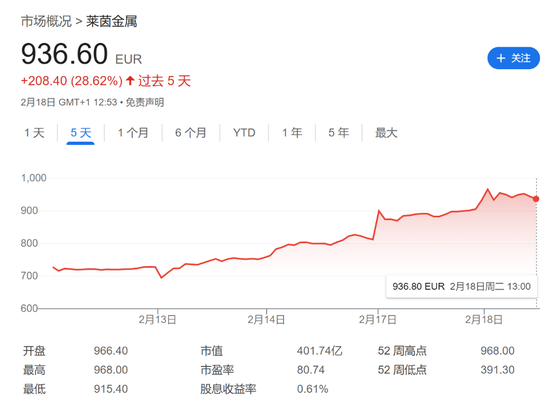Screen dimensions: 550x403
Task: Click the 股息收益率 label
Action: 228,389
